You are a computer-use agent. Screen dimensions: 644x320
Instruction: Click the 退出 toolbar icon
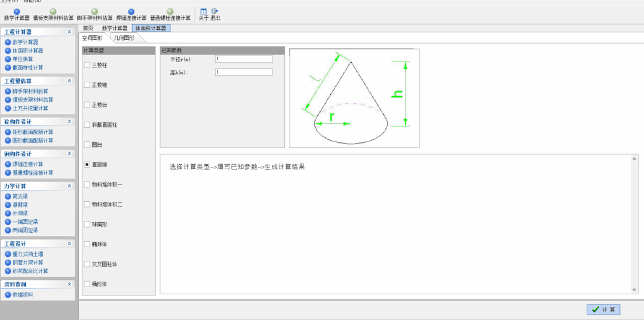click(215, 11)
